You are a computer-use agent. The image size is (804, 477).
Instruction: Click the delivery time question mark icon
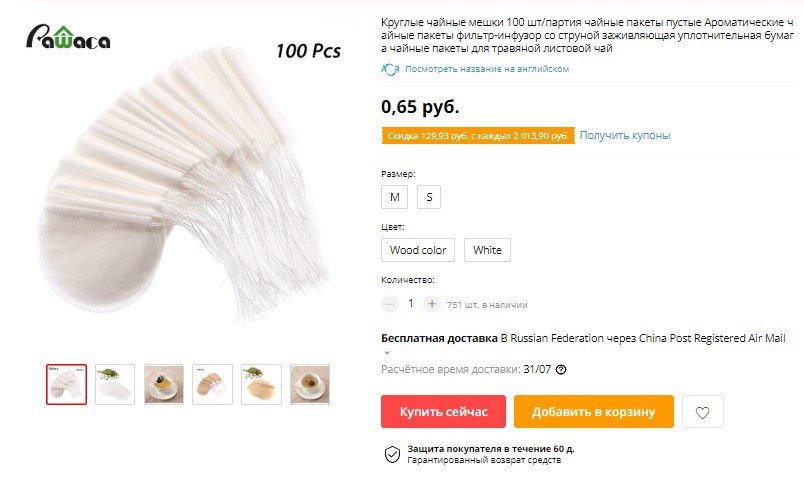click(561, 369)
